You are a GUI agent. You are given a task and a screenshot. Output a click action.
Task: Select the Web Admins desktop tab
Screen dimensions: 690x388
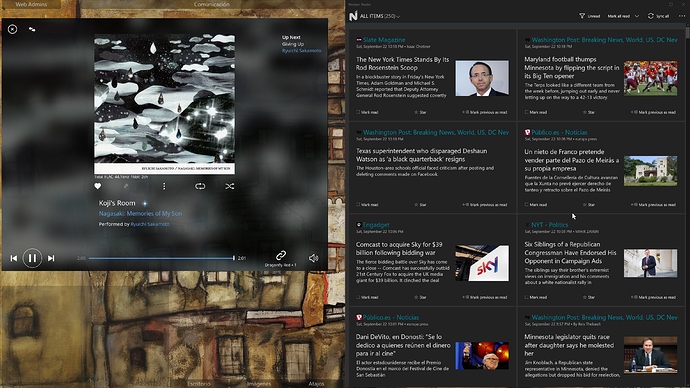point(31,4)
